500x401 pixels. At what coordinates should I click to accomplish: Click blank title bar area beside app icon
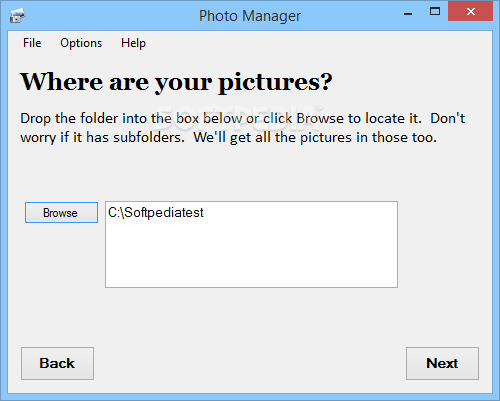tap(110, 16)
